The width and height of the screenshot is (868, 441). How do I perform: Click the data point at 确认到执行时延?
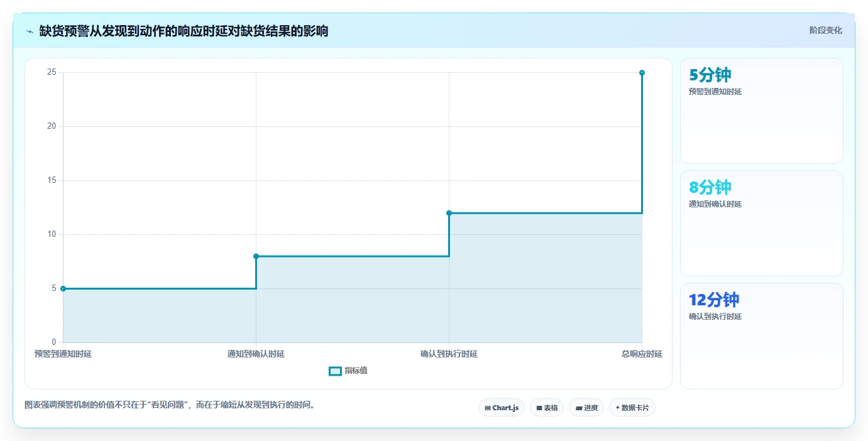(x=449, y=213)
